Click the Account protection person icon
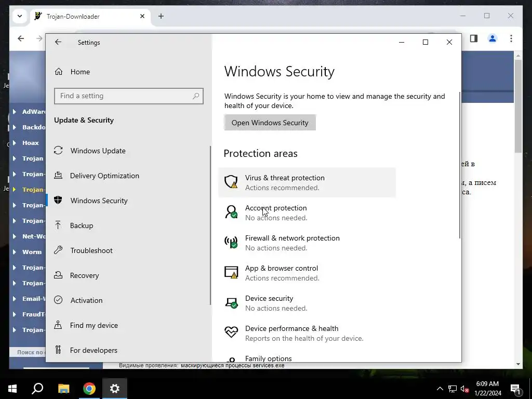This screenshot has height=399, width=532. pos(231,212)
